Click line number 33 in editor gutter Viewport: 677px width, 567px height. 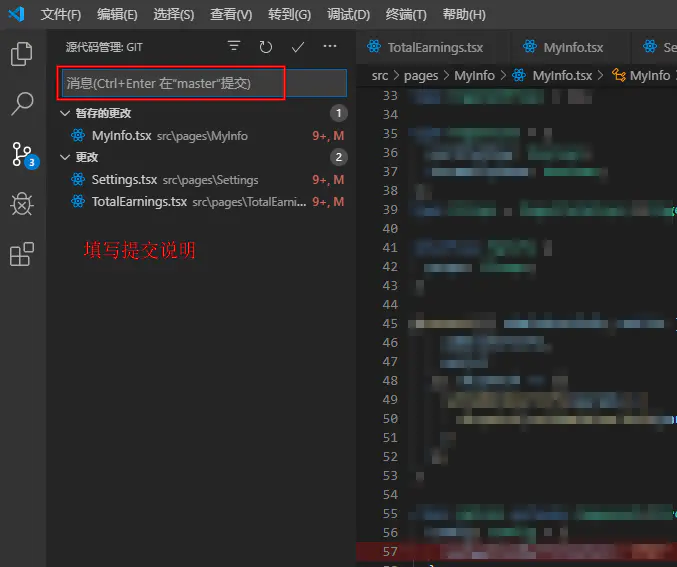click(x=390, y=95)
